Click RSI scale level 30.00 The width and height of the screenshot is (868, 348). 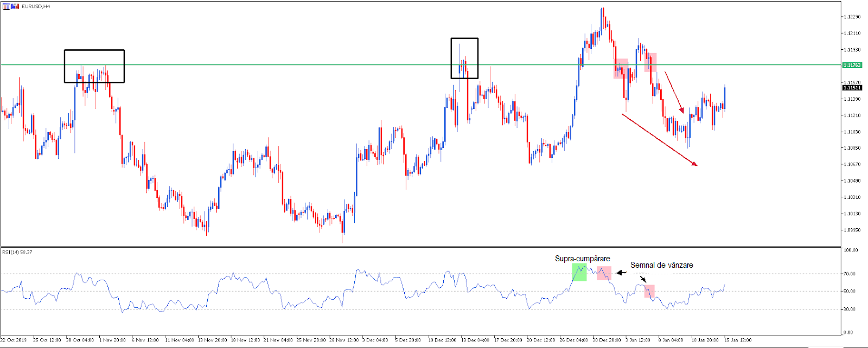click(850, 310)
